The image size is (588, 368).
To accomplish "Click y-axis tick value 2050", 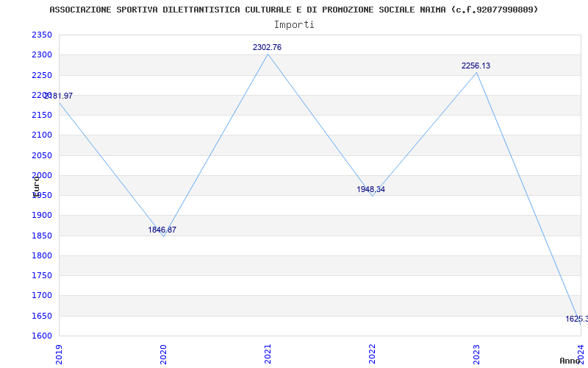I will (x=42, y=155).
